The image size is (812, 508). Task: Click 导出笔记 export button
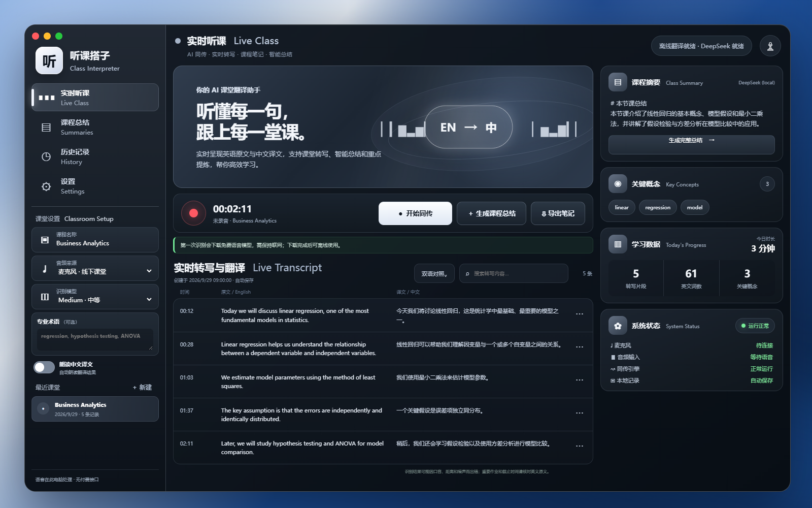pyautogui.click(x=558, y=213)
